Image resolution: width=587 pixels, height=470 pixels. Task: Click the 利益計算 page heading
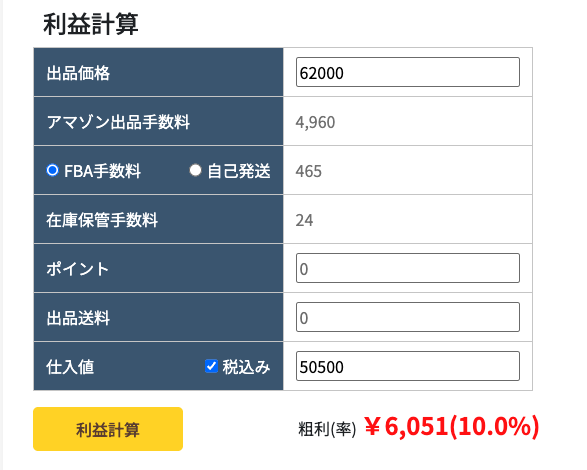[x=91, y=24]
